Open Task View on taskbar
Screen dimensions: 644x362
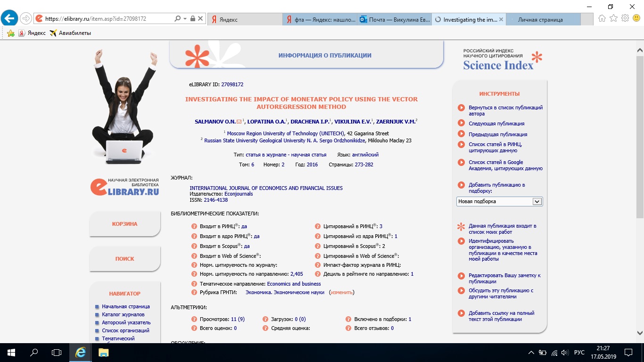tap(56, 352)
